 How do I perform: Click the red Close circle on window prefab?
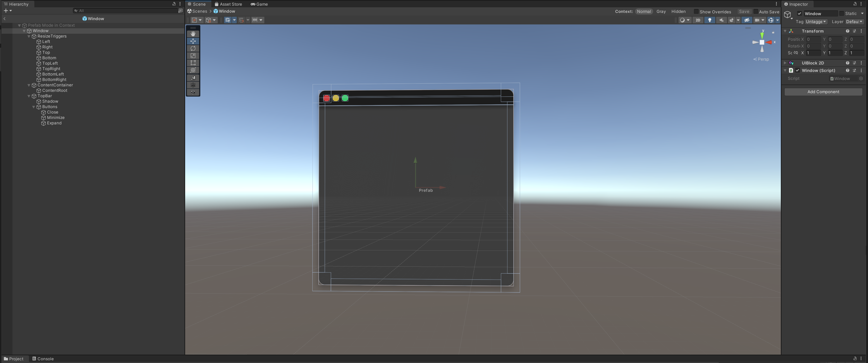coord(327,98)
